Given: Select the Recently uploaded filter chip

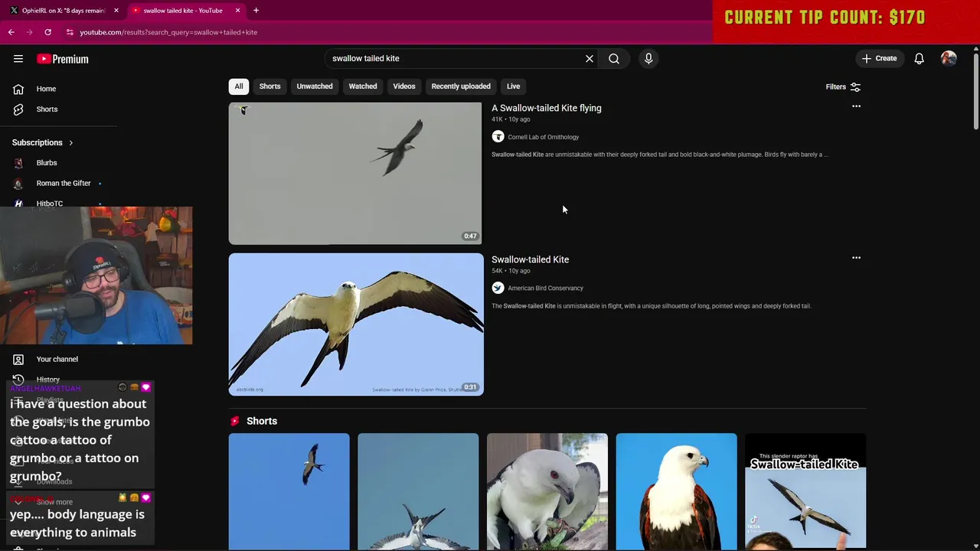Looking at the screenshot, I should pos(461,86).
